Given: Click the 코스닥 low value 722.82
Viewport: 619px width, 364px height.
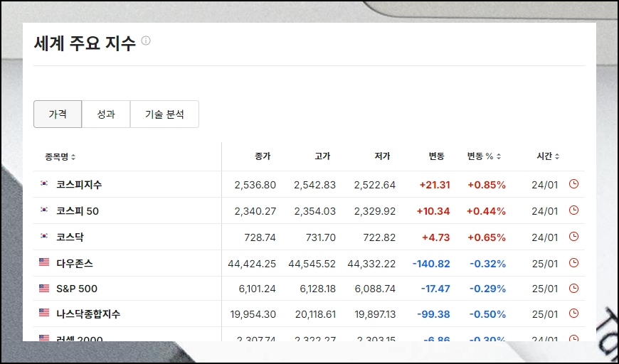Looking at the screenshot, I should (x=379, y=237).
